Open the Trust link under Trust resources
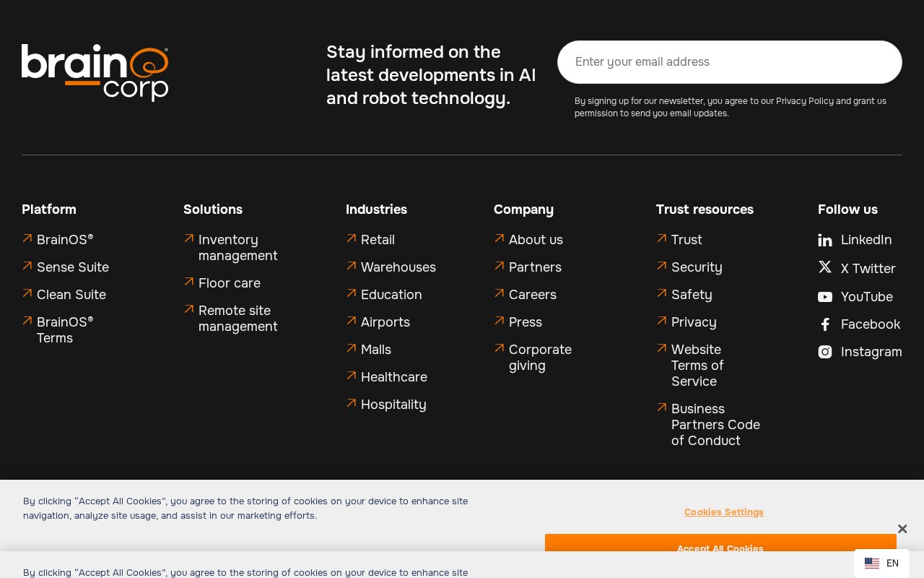This screenshot has height=578, width=924. (x=687, y=240)
